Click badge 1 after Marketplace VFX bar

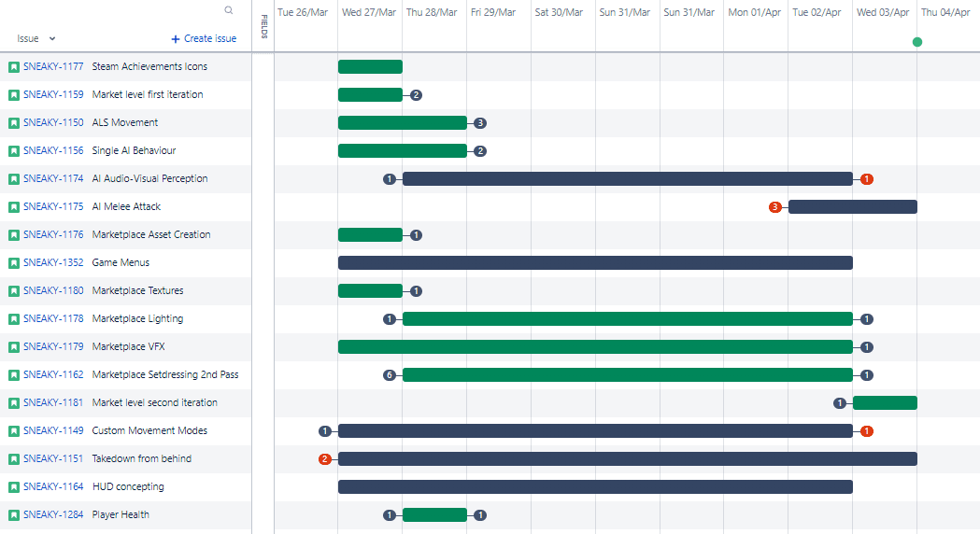click(x=866, y=347)
